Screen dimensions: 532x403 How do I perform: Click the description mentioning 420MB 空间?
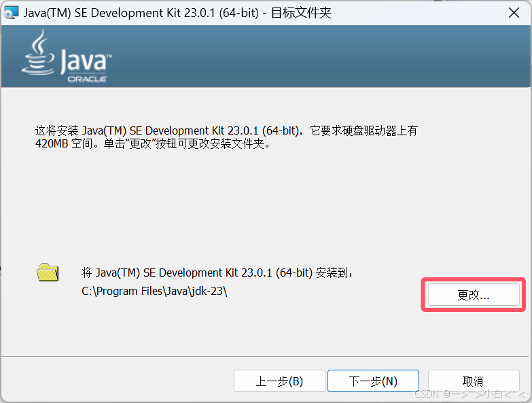226,137
